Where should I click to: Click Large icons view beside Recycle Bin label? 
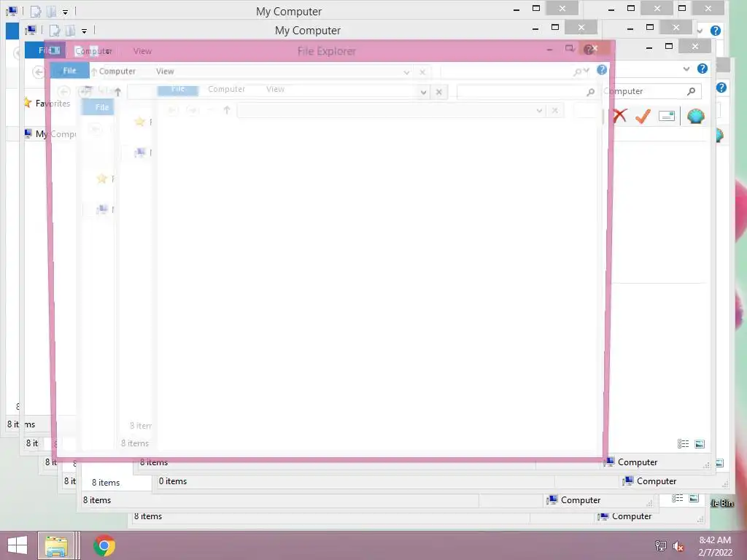click(x=694, y=498)
